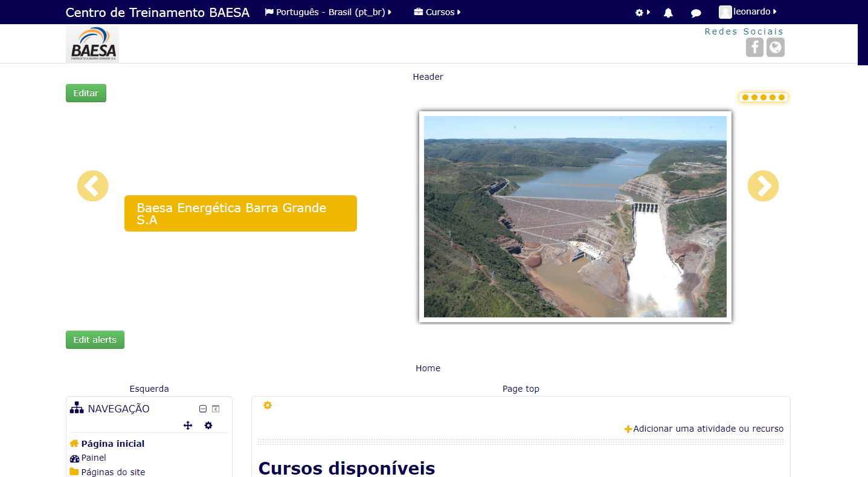
Task: Expand the leonardo user menu
Action: [748, 11]
